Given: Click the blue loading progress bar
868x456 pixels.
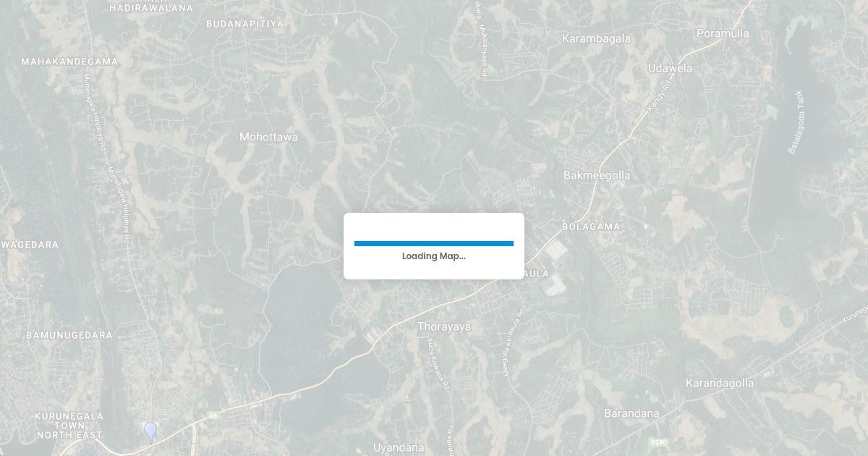Looking at the screenshot, I should pyautogui.click(x=434, y=243).
